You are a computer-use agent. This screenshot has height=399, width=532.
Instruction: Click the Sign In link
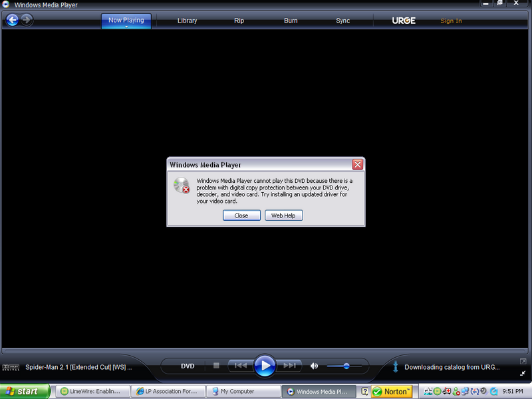[451, 21]
